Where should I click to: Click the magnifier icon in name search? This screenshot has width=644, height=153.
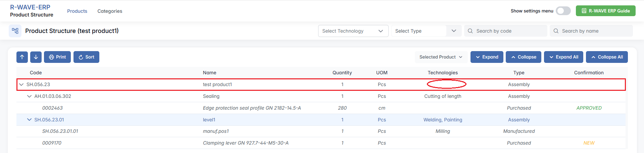[556, 31]
